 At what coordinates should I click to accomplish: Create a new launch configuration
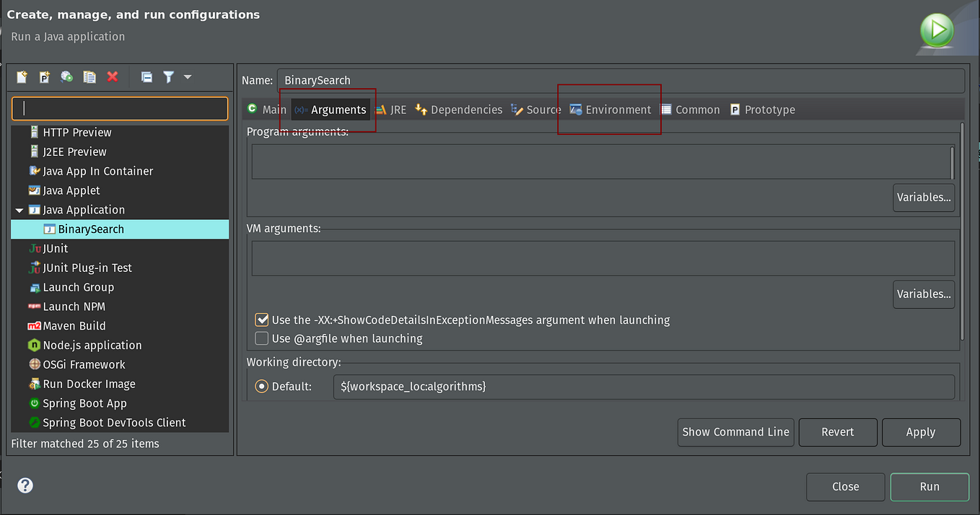[22, 76]
